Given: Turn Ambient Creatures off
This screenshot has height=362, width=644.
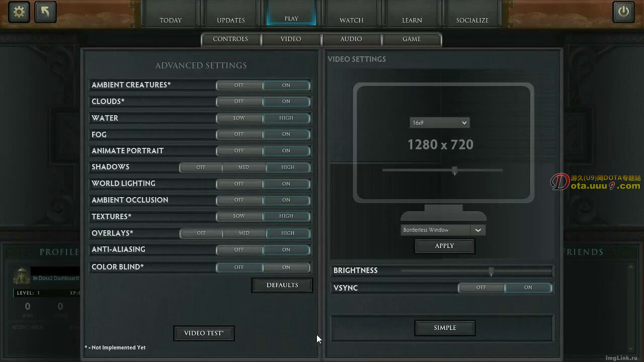Looking at the screenshot, I should click(x=239, y=85).
